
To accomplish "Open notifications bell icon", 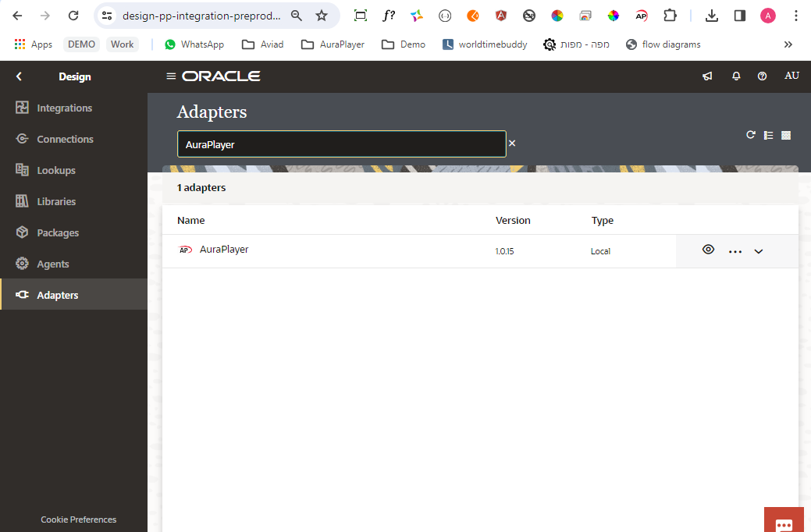I will 736,76.
